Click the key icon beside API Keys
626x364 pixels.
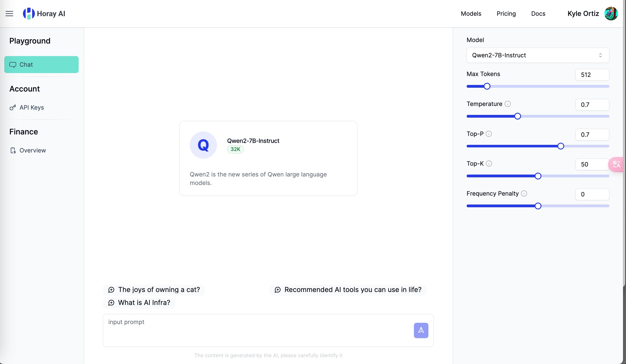[13, 107]
